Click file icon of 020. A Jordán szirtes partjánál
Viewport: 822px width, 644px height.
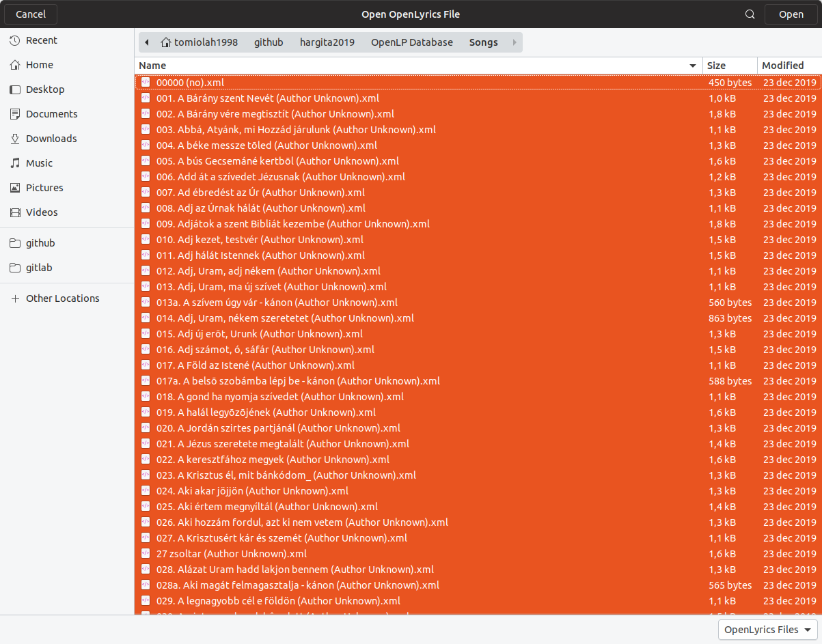(146, 428)
